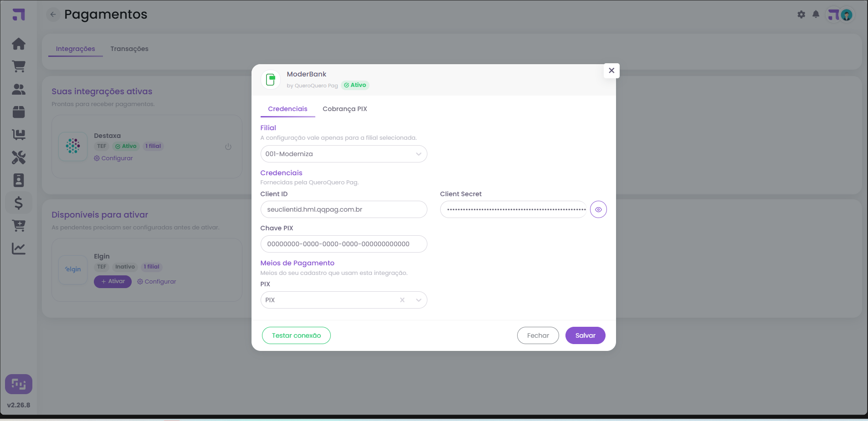Click the version label v2.26.8
This screenshot has width=868, height=421.
(x=19, y=405)
